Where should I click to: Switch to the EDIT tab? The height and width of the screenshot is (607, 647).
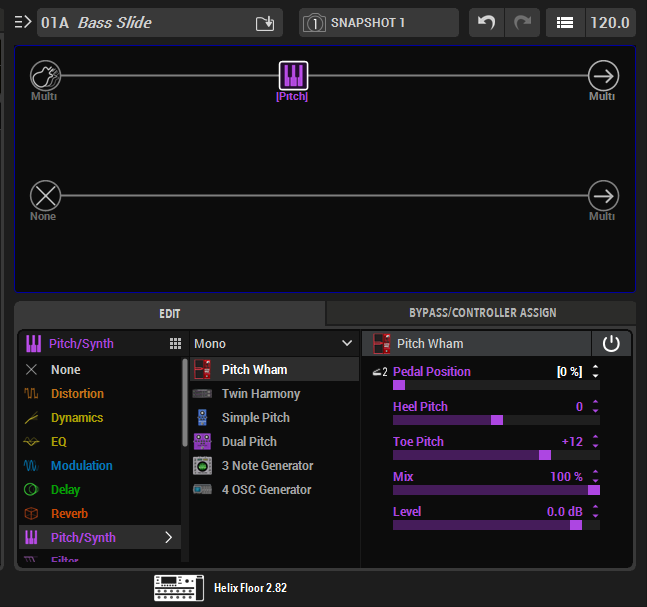pyautogui.click(x=170, y=314)
